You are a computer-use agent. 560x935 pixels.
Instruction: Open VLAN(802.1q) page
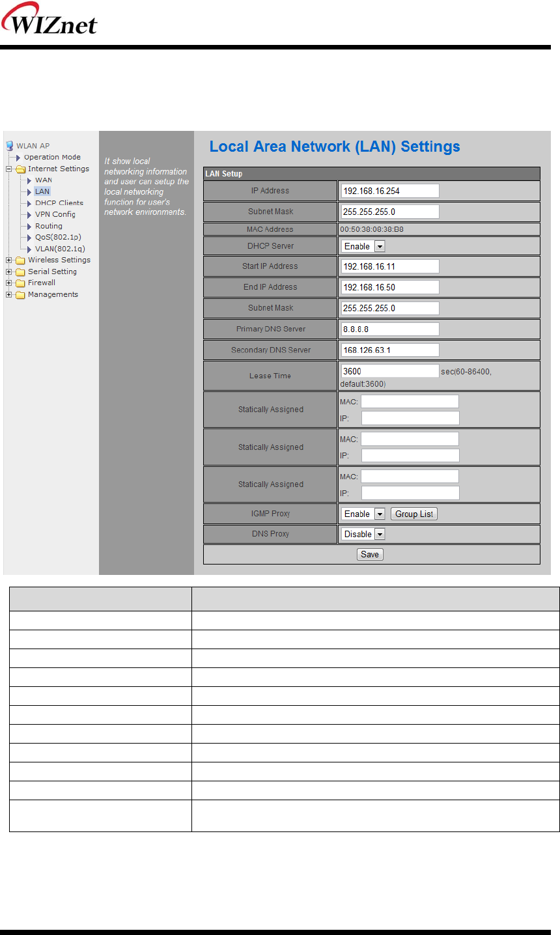click(x=60, y=249)
